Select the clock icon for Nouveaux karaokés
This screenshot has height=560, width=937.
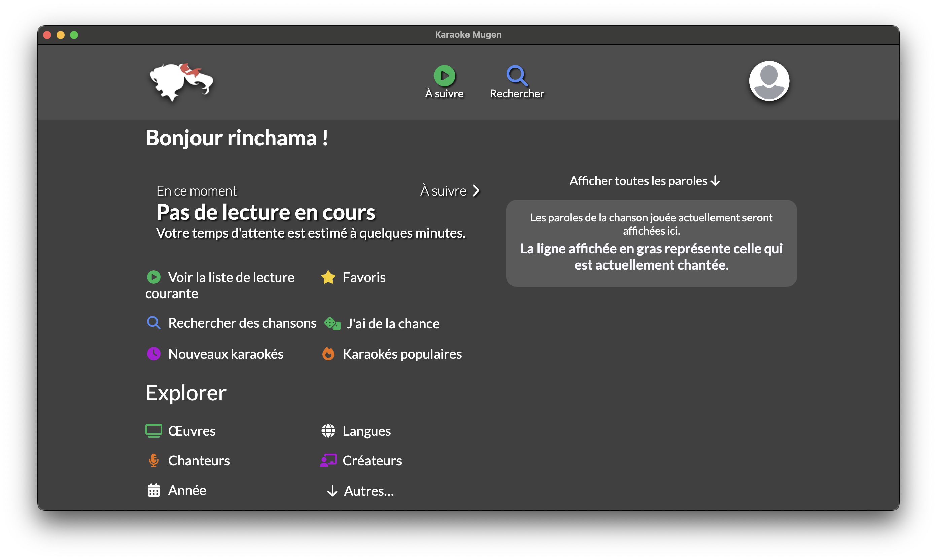tap(154, 354)
